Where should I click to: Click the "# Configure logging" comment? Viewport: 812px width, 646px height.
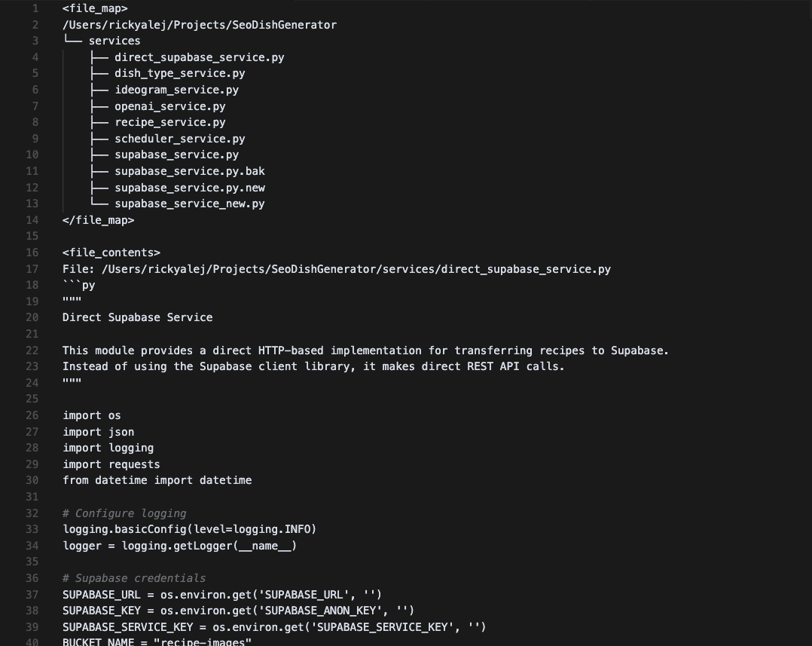pyautogui.click(x=124, y=513)
